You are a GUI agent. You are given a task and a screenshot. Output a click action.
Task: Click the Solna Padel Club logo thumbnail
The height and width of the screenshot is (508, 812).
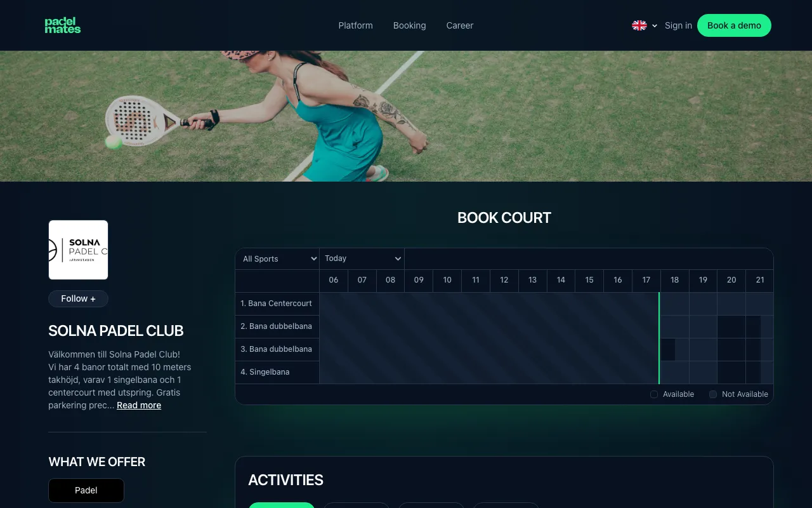pyautogui.click(x=79, y=250)
